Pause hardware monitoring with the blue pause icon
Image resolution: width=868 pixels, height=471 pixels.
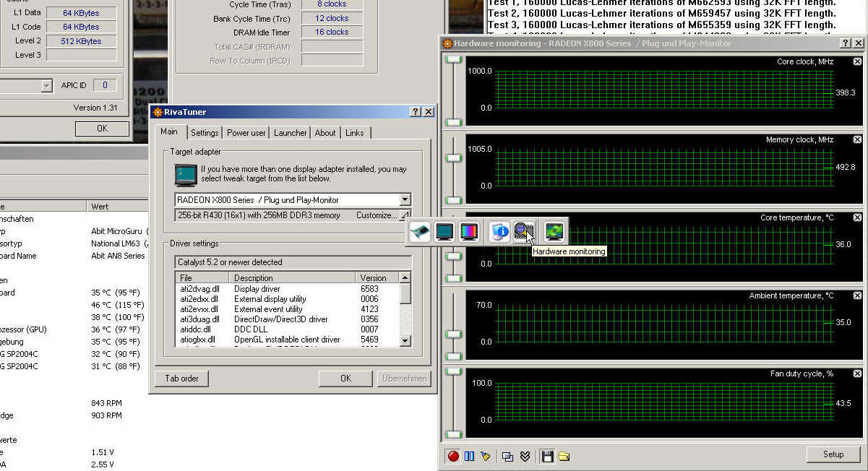coord(469,456)
